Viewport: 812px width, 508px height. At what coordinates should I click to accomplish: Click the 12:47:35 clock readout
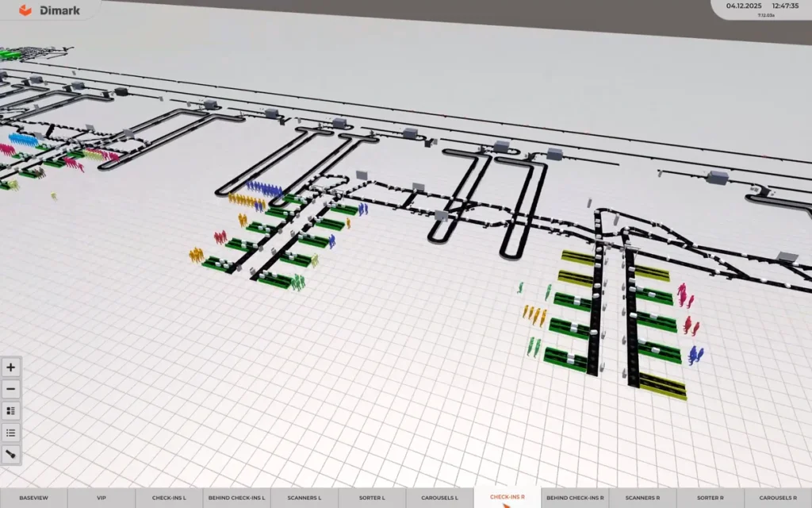click(784, 6)
